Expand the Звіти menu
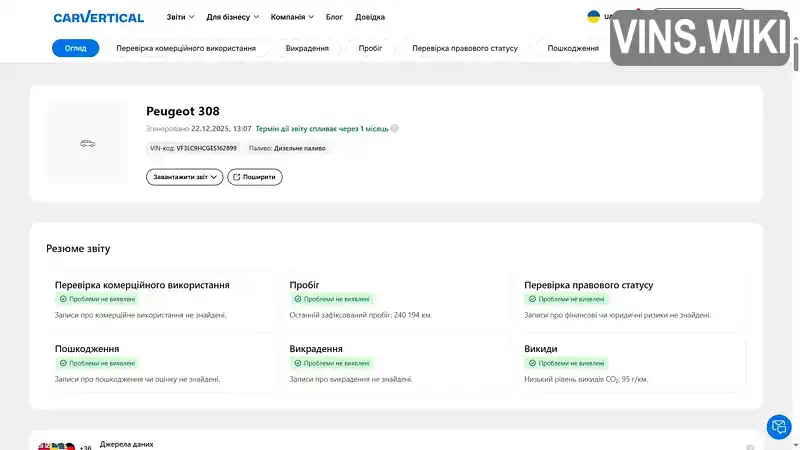800x450 pixels. click(180, 17)
